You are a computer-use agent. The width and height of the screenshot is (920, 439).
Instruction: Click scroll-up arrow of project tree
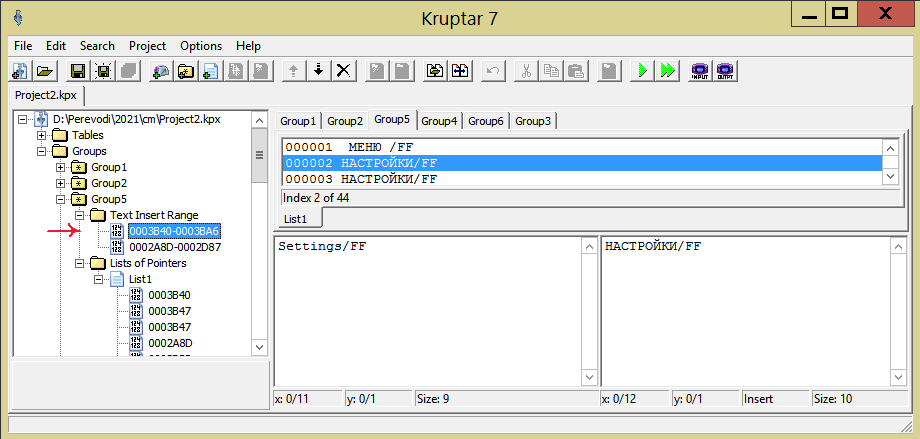tap(259, 120)
